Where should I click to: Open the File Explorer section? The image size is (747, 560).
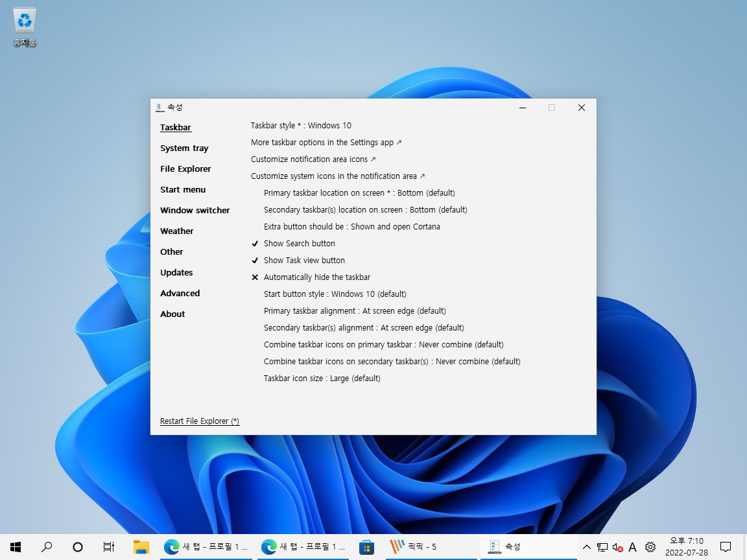point(185,169)
